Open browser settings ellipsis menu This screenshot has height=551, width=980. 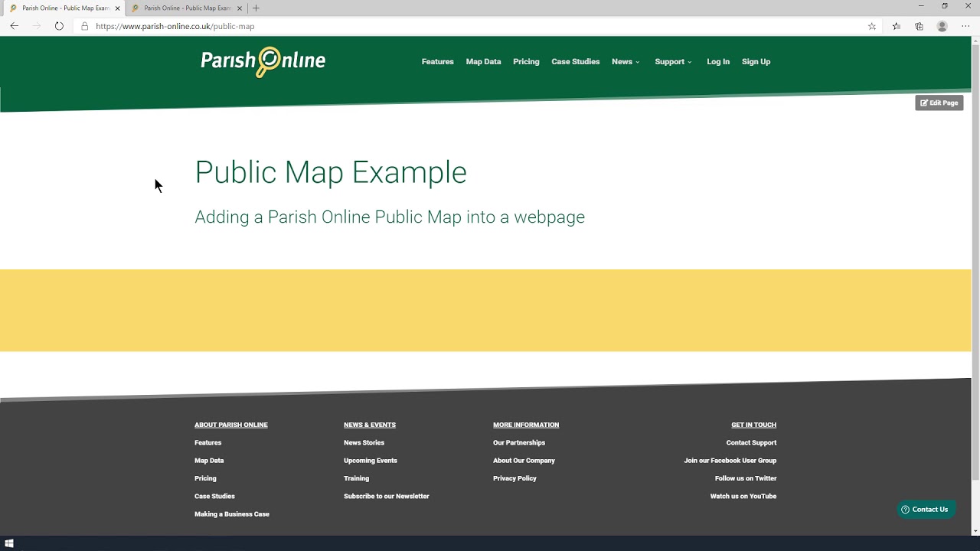pos(965,26)
